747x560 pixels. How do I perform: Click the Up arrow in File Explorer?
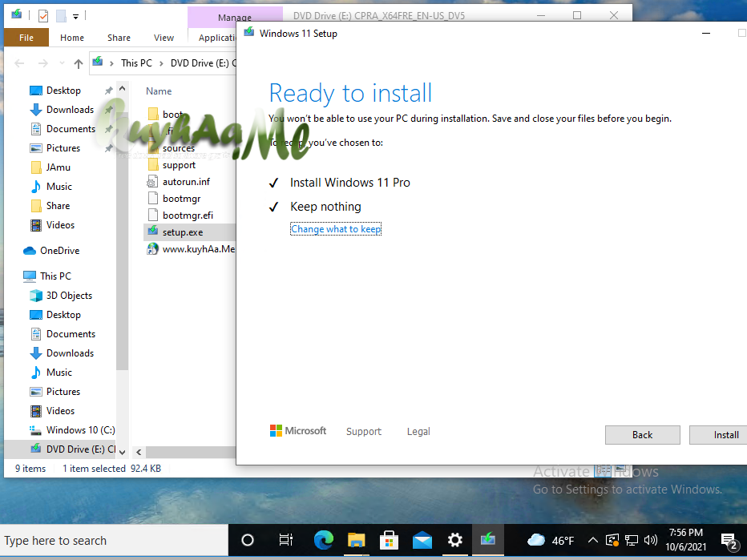pyautogui.click(x=78, y=63)
